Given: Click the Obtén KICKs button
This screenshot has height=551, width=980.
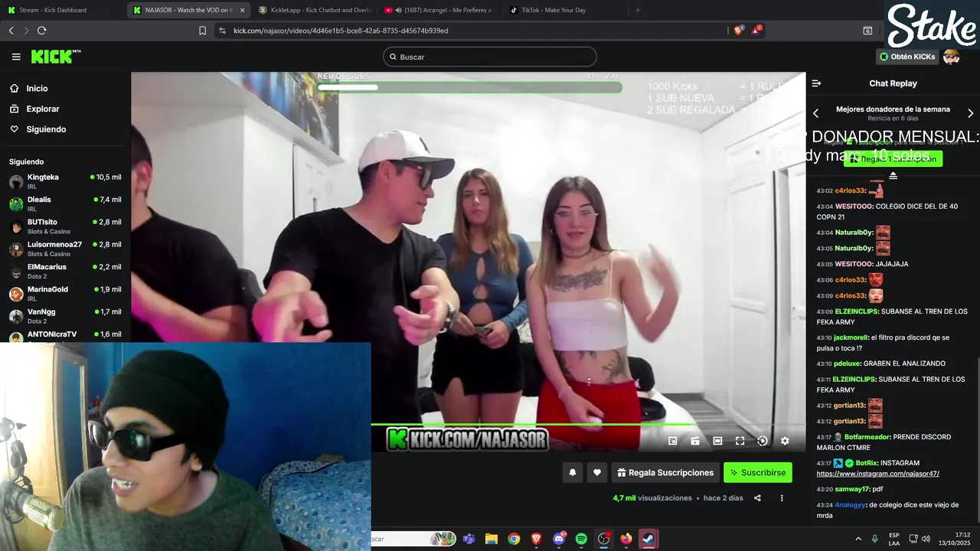Looking at the screenshot, I should point(907,57).
